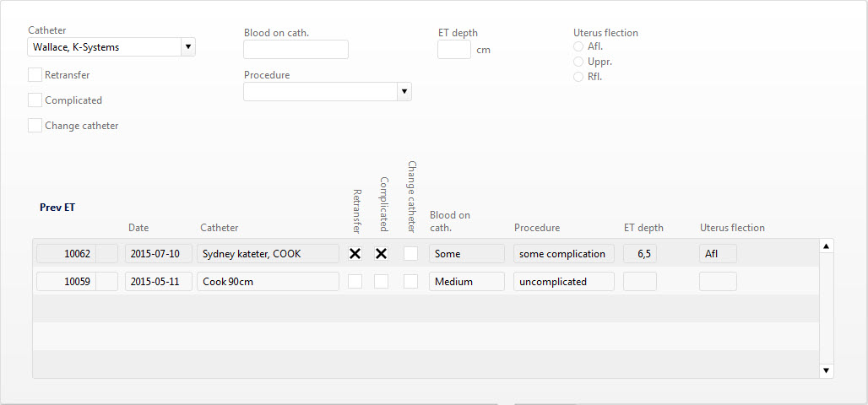Image resolution: width=868 pixels, height=405 pixels.
Task: Enable the Retransfer checkbox
Action: click(x=35, y=75)
